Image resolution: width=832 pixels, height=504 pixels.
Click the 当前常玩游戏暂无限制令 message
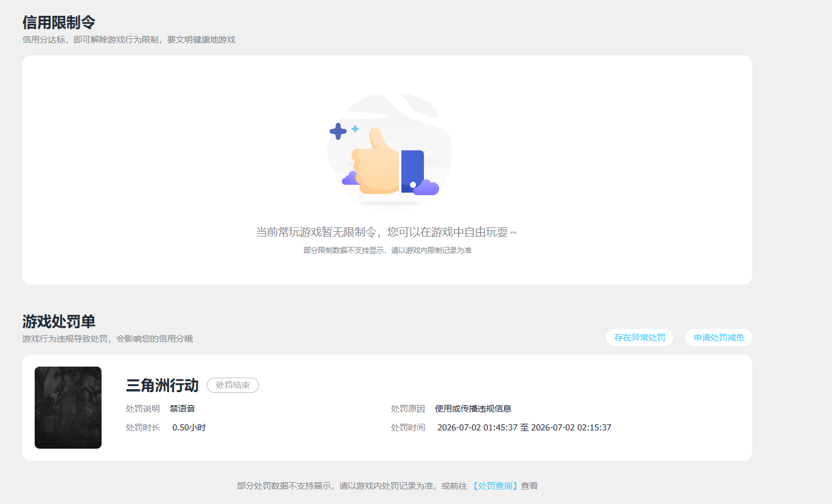(387, 232)
